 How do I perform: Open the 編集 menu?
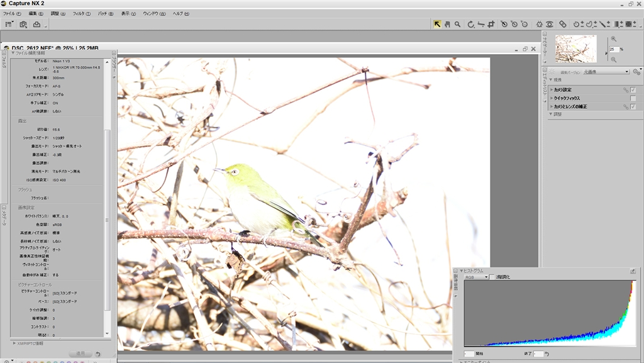36,14
